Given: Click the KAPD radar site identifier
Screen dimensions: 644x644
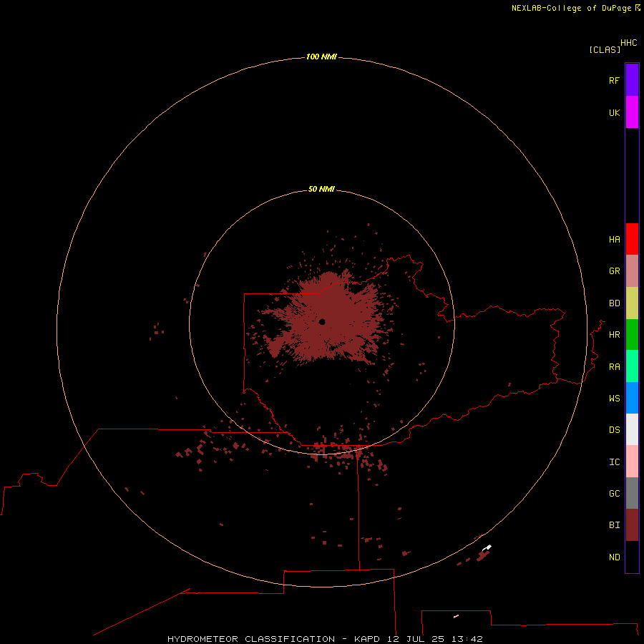Looking at the screenshot, I should click(367, 639).
